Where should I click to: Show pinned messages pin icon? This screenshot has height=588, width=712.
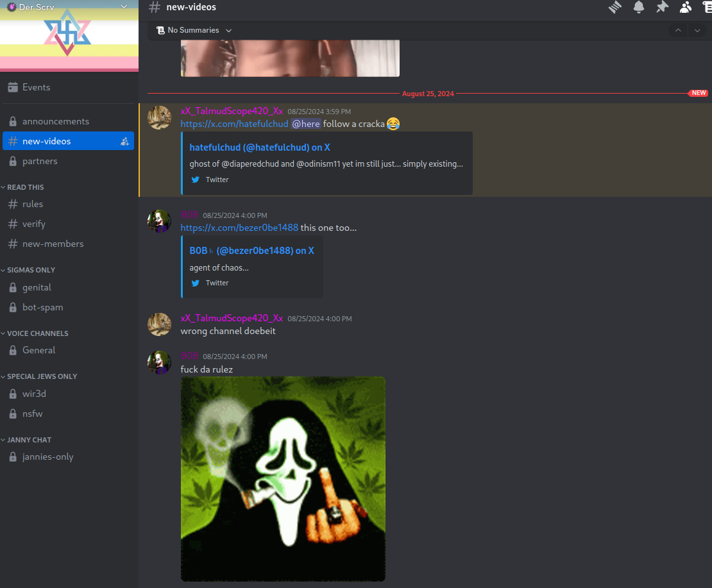pos(662,7)
